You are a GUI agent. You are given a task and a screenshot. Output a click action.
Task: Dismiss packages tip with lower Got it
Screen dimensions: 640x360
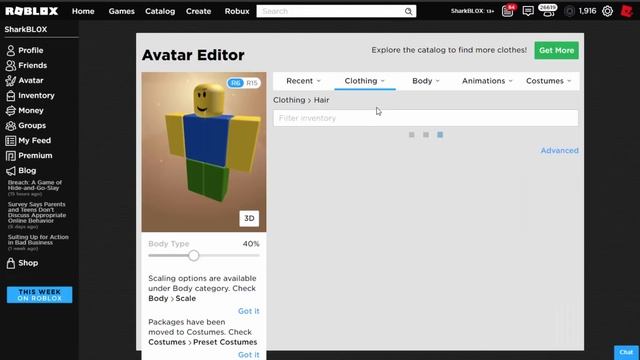[249, 355]
